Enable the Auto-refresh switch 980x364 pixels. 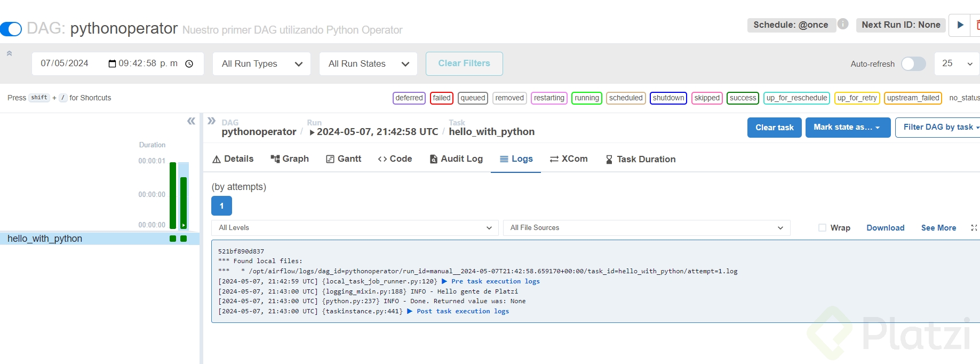pyautogui.click(x=913, y=64)
